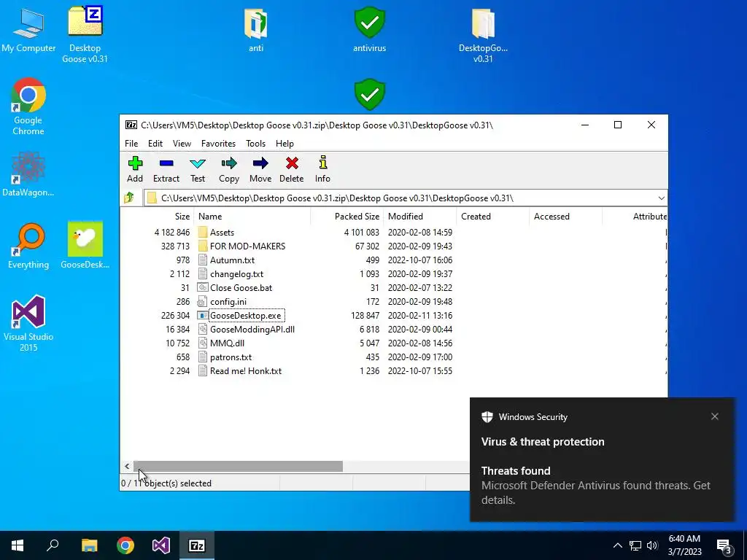
Task: Open My Computer desktop icon
Action: (x=28, y=29)
